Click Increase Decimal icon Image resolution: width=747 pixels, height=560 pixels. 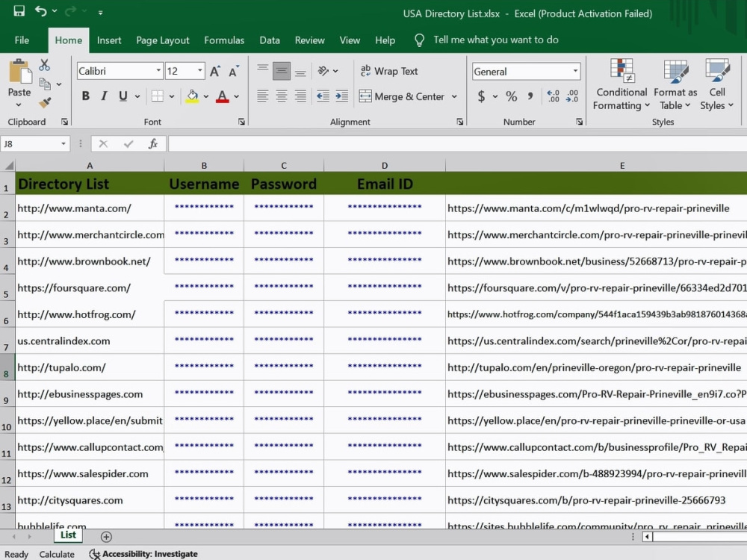tap(553, 96)
